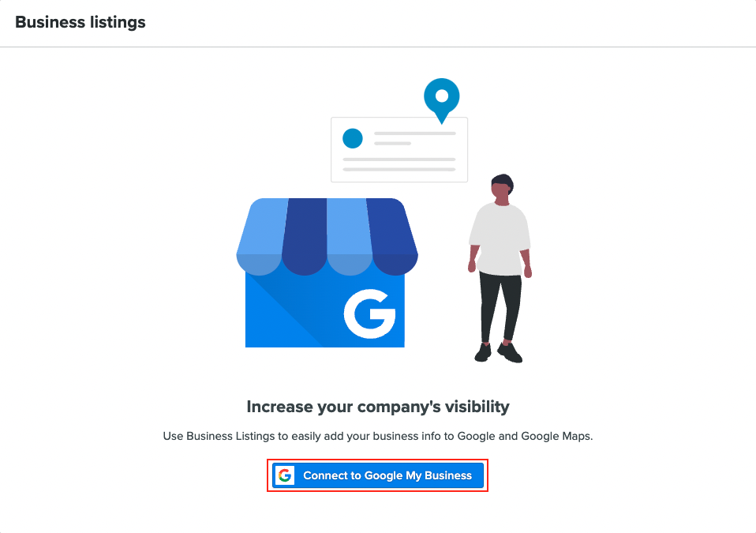Select the person's white t-shirt
The image size is (756, 533).
[x=499, y=238]
